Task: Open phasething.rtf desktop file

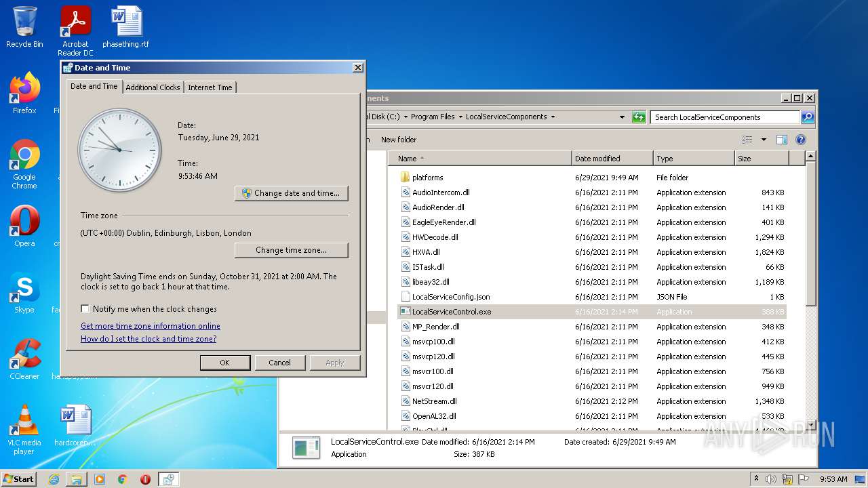Action: pos(126,27)
